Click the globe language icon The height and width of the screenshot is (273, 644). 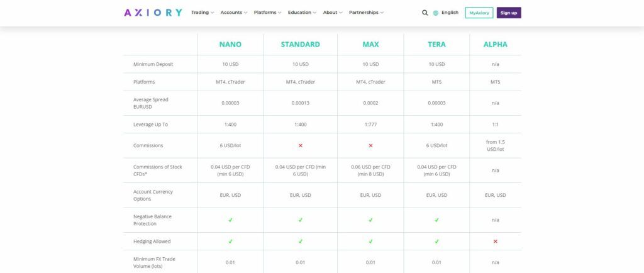[436, 13]
